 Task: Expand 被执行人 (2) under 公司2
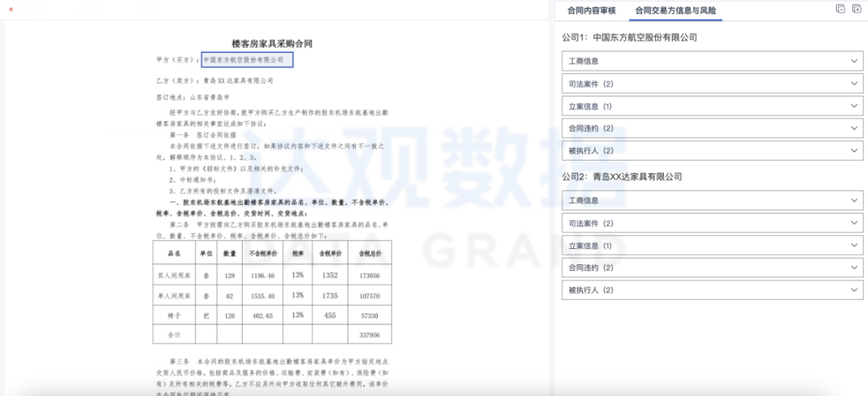(712, 290)
